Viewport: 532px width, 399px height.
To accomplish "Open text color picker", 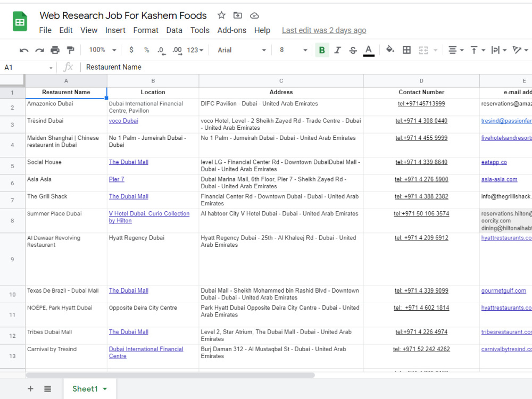I will (x=369, y=50).
